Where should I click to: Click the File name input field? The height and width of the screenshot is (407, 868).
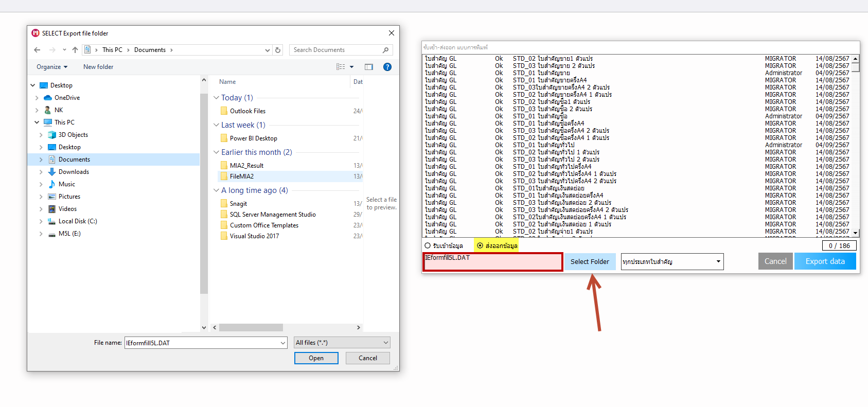[203, 343]
